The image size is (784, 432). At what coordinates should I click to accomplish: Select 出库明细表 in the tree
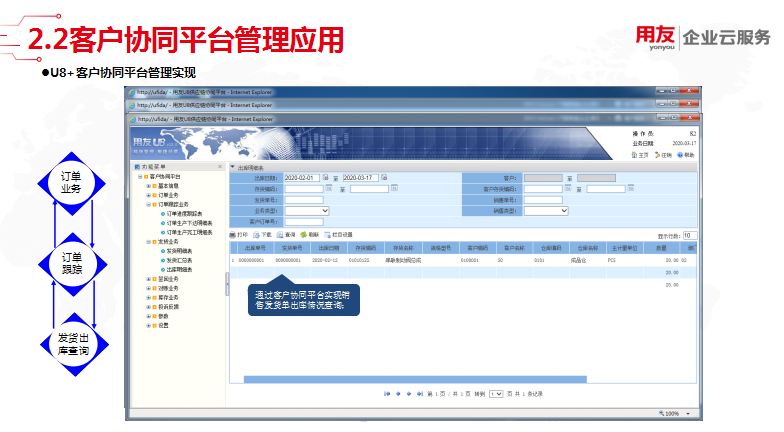[179, 270]
